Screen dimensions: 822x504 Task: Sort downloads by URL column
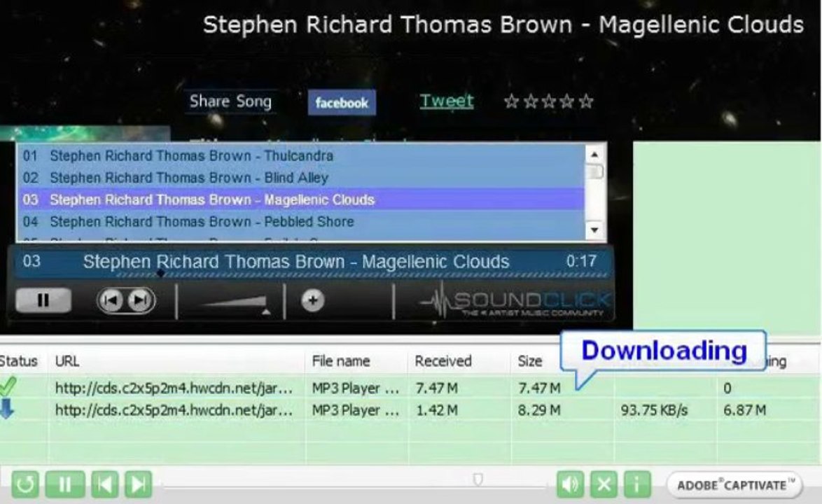pos(67,361)
